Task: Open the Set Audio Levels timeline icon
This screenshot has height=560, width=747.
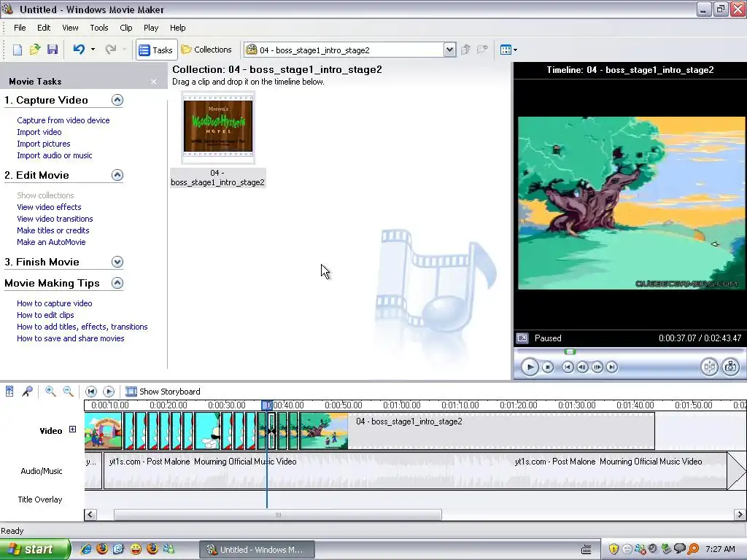Action: pos(9,392)
